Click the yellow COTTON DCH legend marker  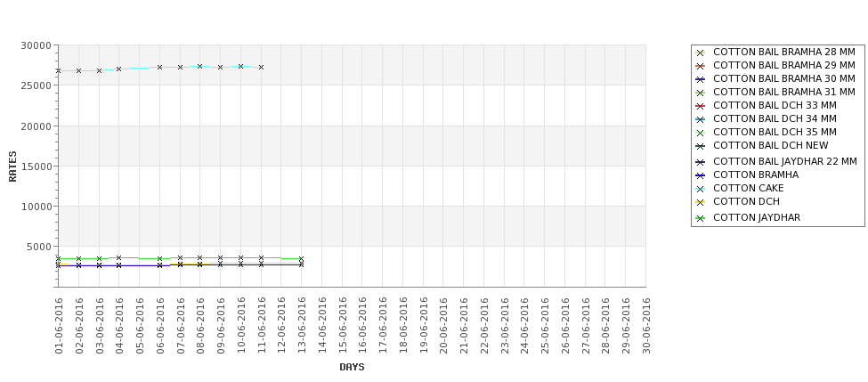[x=701, y=202]
